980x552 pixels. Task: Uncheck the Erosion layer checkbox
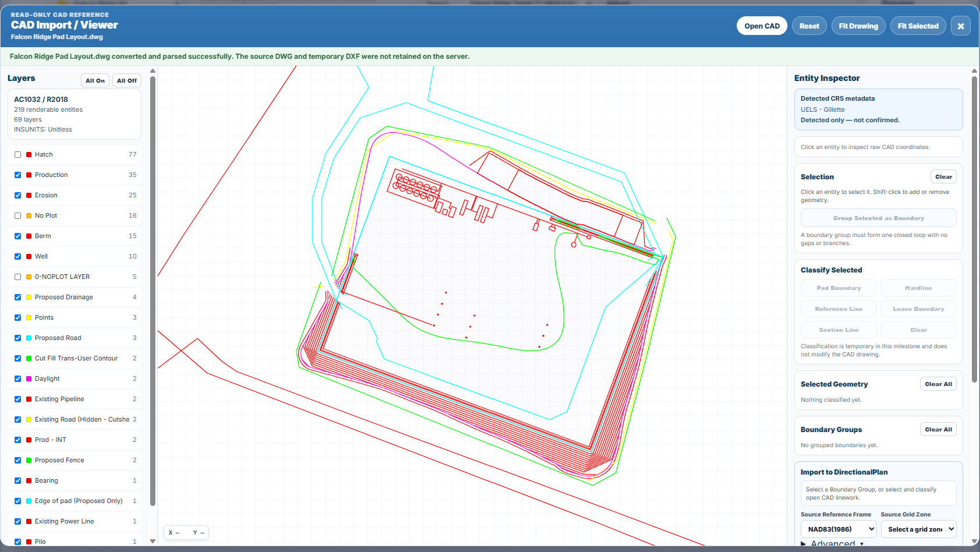pyautogui.click(x=17, y=195)
